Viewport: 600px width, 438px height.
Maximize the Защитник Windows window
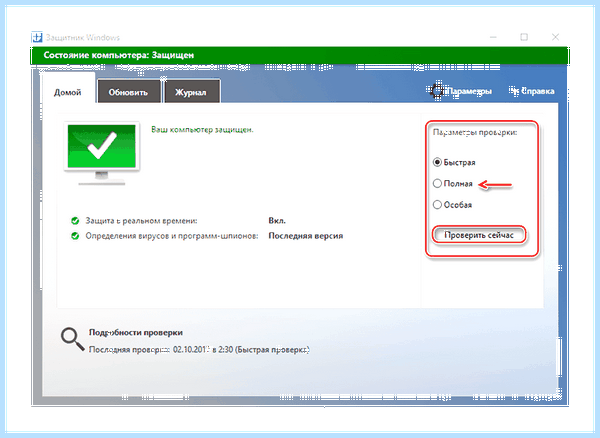[524, 37]
